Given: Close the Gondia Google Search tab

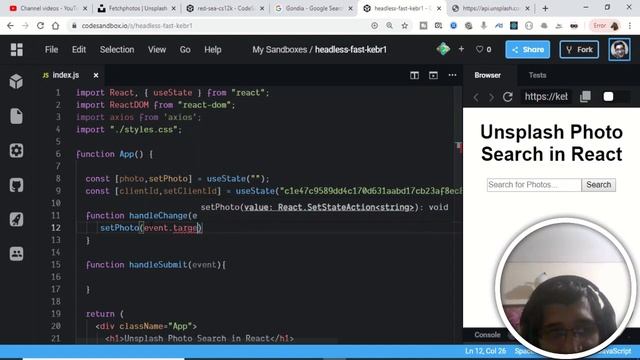Looking at the screenshot, I should [350, 8].
